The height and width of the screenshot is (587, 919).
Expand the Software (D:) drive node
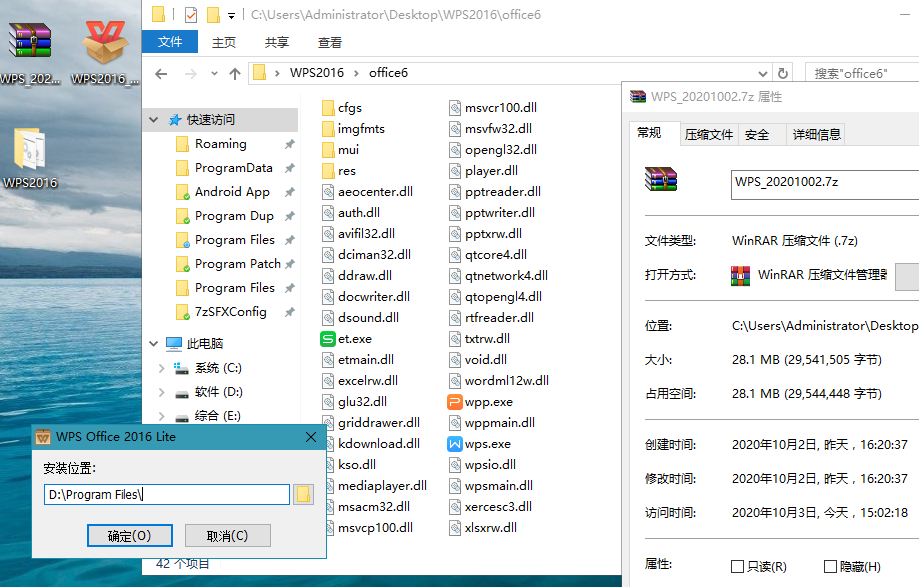point(162,392)
